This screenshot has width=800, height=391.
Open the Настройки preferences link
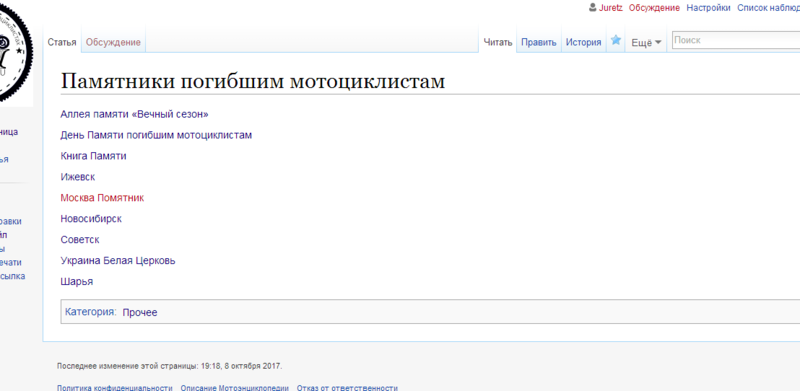coord(708,8)
